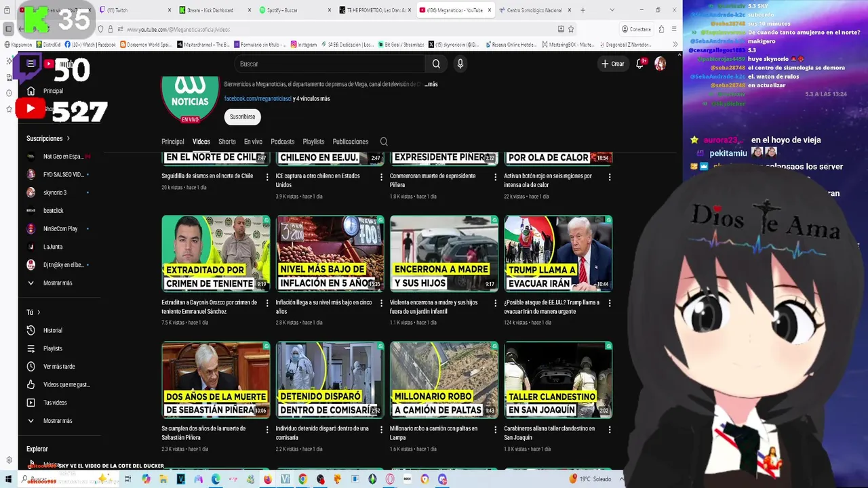
Task: Open options menu for Seguidilla de sismos video
Action: point(267,177)
